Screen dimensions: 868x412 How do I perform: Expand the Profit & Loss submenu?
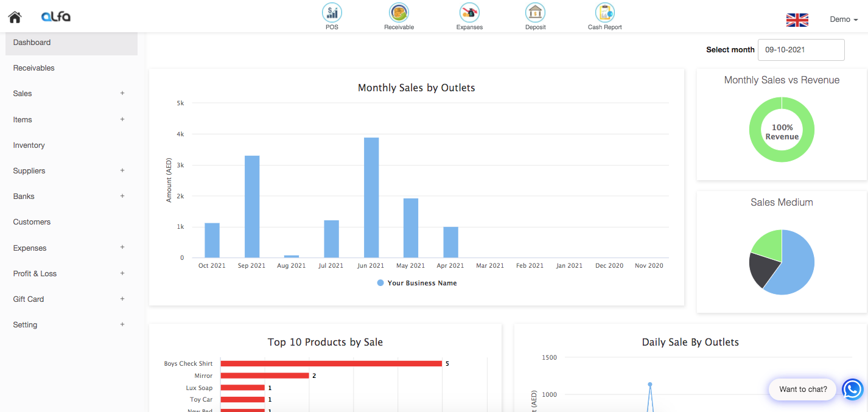[x=122, y=273]
